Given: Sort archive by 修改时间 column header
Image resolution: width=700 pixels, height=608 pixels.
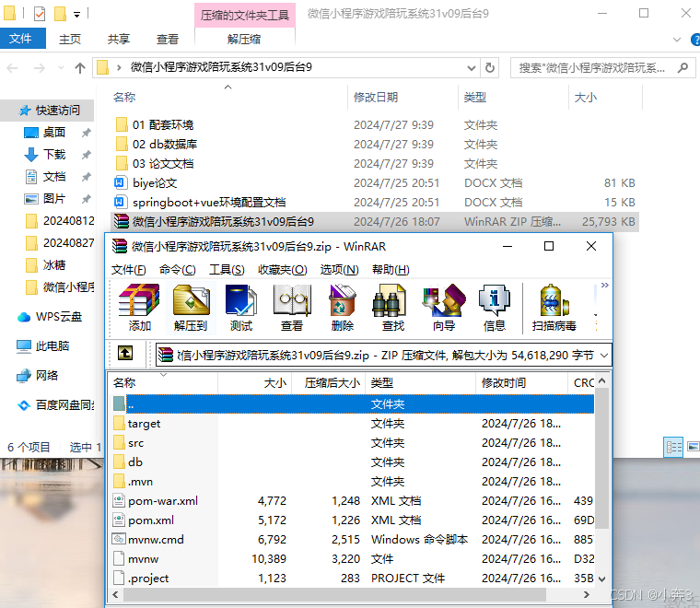Looking at the screenshot, I should (x=521, y=382).
